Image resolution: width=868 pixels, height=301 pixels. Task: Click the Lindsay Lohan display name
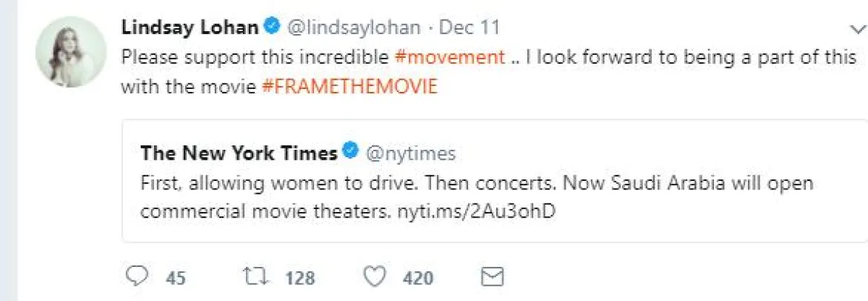[190, 28]
